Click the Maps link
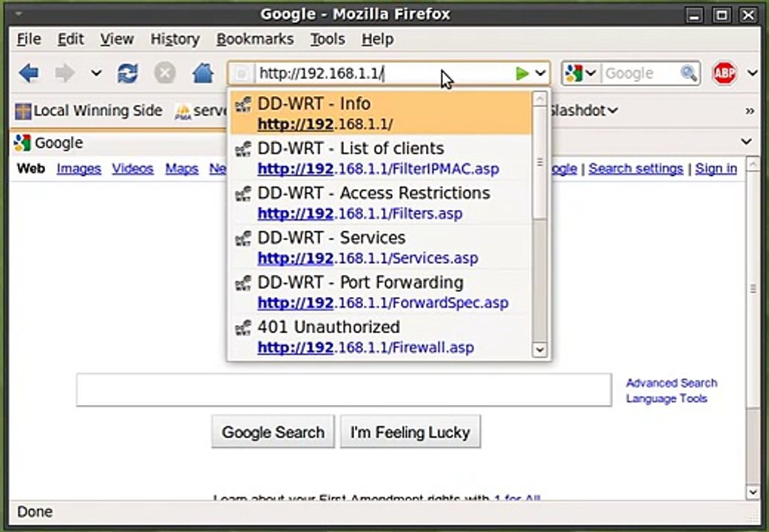Image resolution: width=769 pixels, height=532 pixels. point(181,168)
